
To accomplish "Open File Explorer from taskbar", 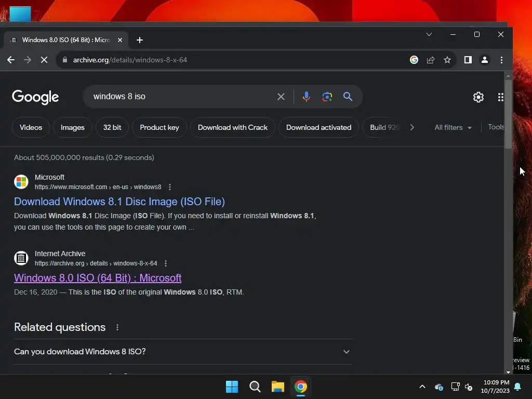I will point(278,387).
